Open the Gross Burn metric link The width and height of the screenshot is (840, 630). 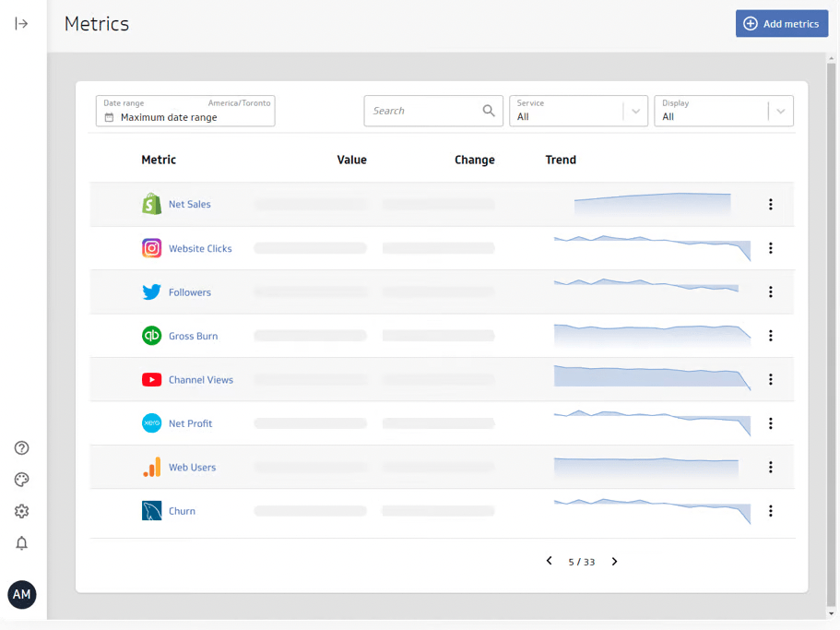pos(193,336)
